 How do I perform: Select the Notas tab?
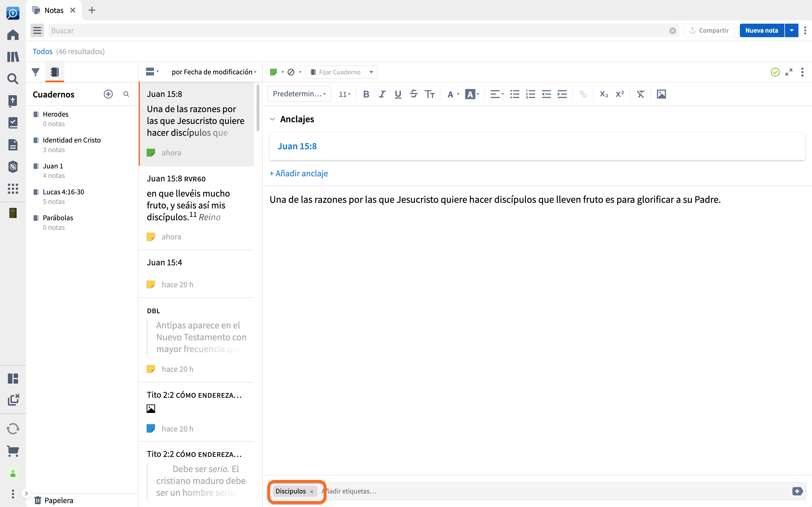coord(54,10)
